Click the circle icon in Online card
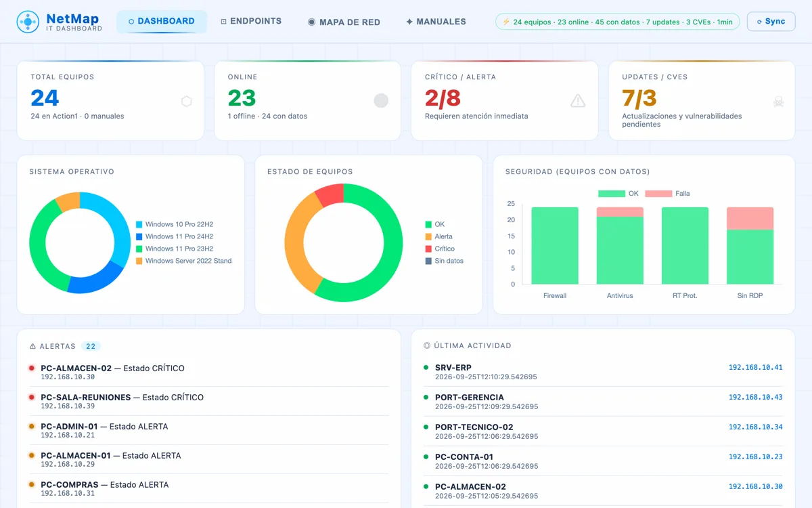 click(x=381, y=101)
